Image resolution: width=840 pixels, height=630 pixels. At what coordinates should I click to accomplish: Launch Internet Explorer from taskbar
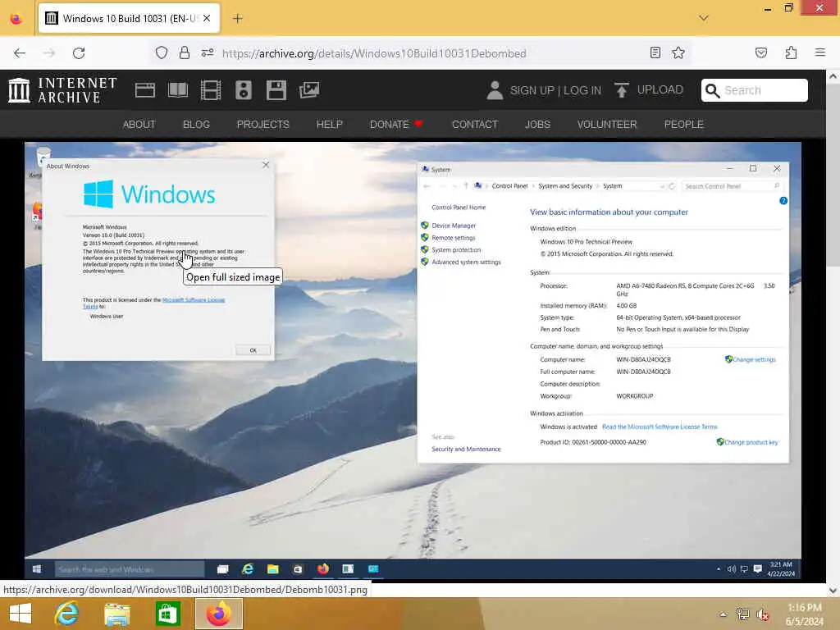pos(67,614)
